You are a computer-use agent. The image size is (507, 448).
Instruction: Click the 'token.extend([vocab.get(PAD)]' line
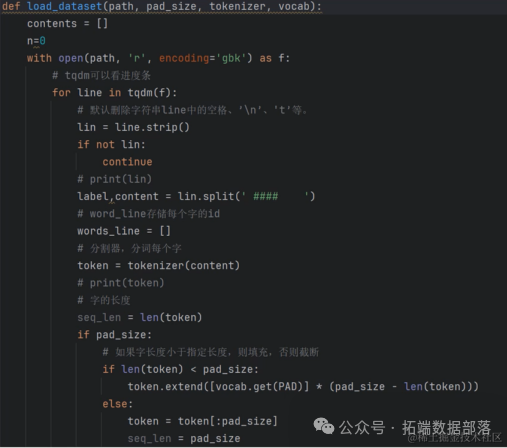(303, 387)
